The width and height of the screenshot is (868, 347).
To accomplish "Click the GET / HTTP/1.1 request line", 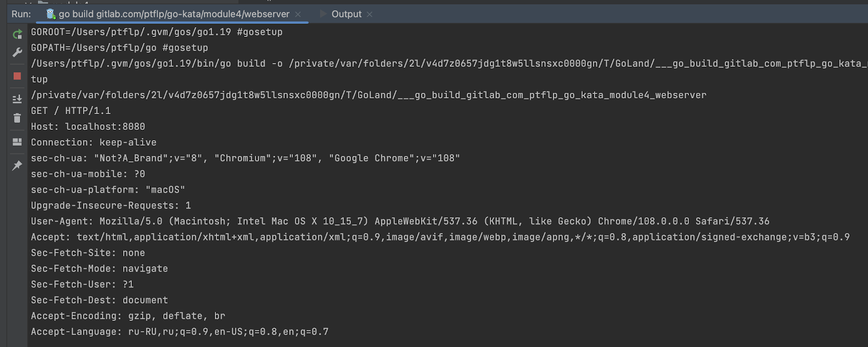I will pos(71,111).
